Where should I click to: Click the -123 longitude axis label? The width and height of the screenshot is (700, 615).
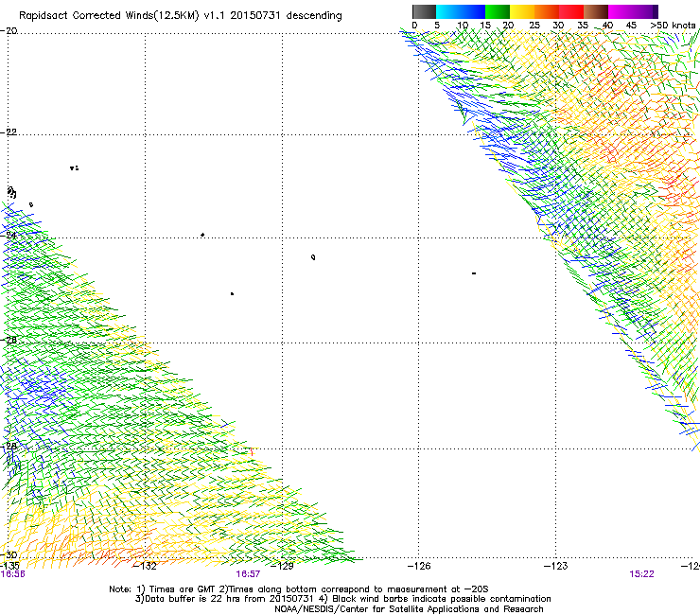pos(556,567)
